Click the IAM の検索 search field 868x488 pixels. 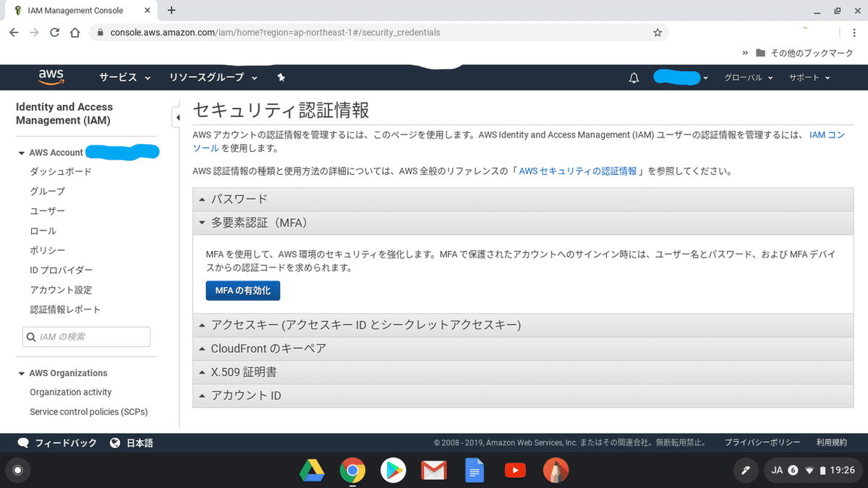[86, 336]
